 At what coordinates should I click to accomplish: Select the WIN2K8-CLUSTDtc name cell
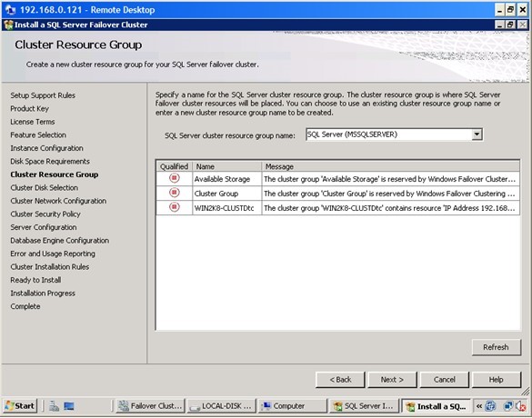pyautogui.click(x=227, y=208)
